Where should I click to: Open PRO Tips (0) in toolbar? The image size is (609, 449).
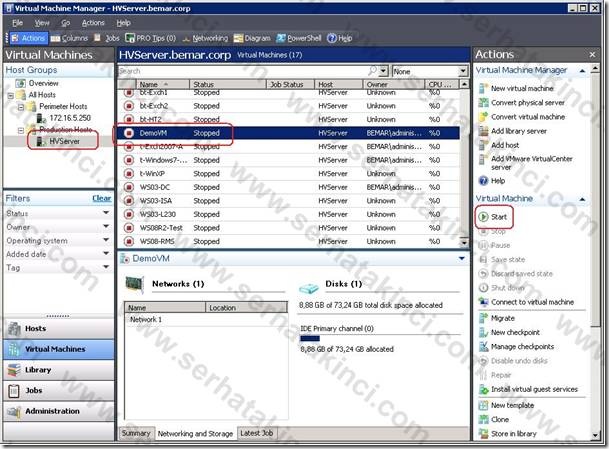point(150,38)
